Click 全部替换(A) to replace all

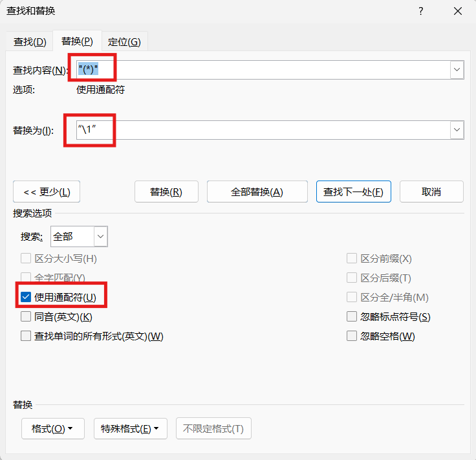pos(257,192)
